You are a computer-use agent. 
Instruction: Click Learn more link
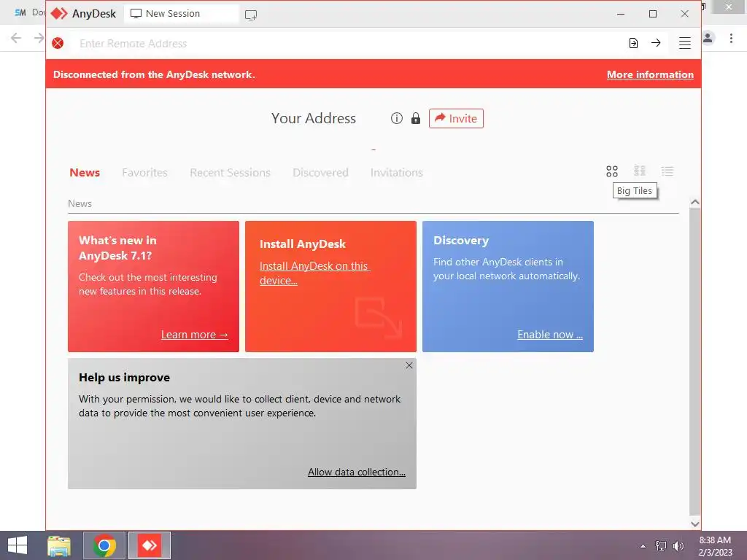pyautogui.click(x=194, y=335)
